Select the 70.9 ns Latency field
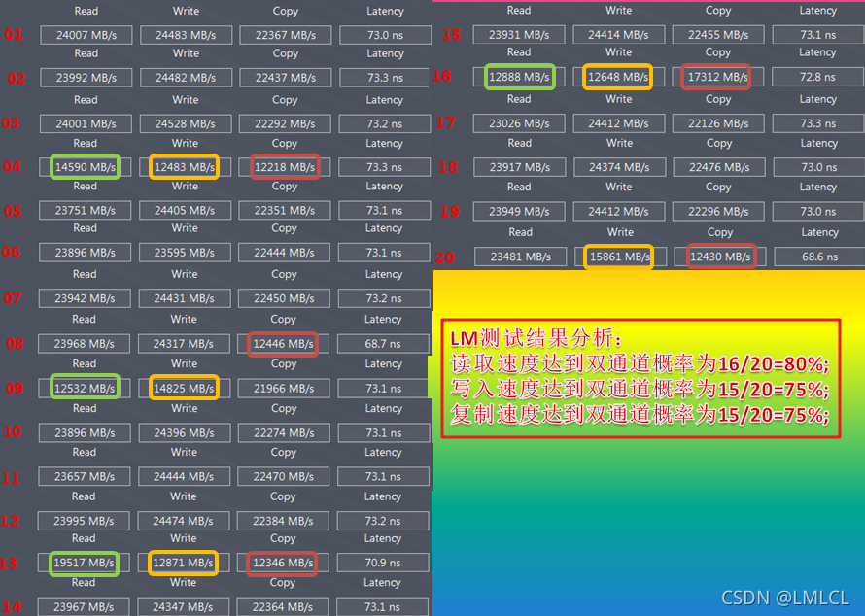 [383, 563]
